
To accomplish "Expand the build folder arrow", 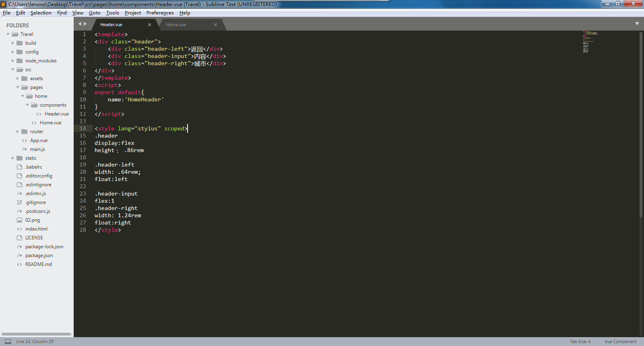I will [x=13, y=43].
